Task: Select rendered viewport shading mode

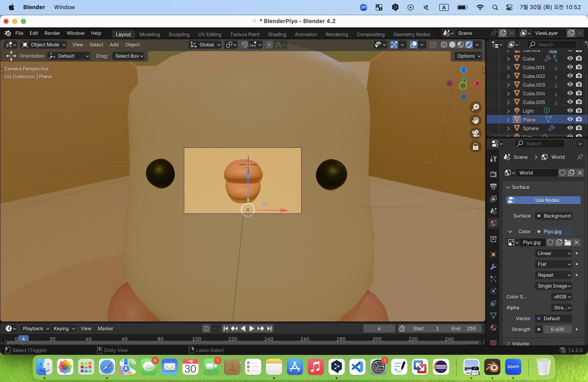Action: tap(469, 45)
